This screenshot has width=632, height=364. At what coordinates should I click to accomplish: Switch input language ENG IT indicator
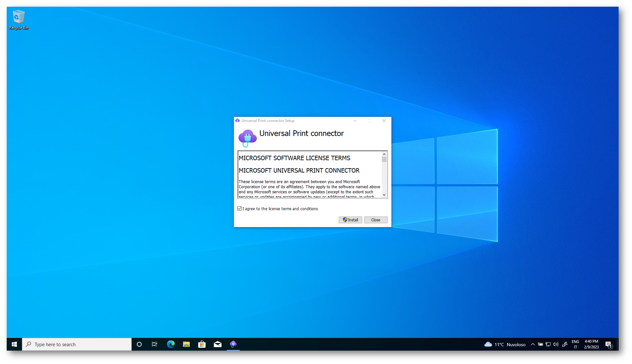coord(575,344)
